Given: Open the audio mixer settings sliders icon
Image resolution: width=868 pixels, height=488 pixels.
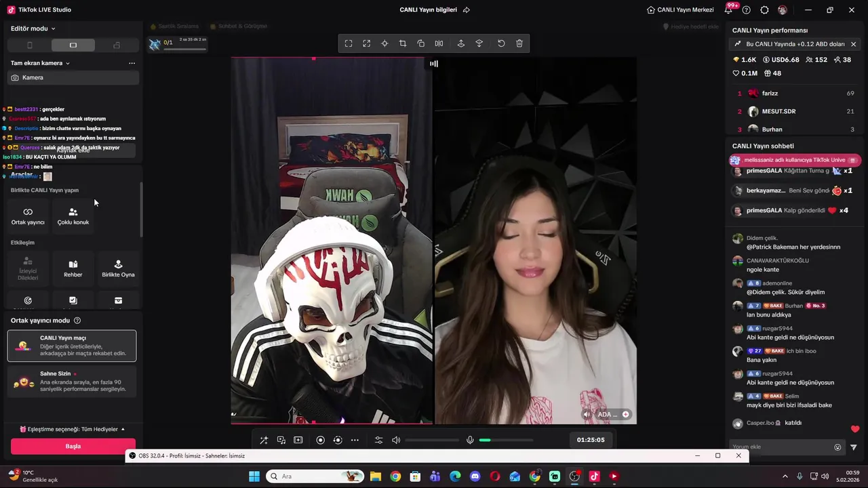Looking at the screenshot, I should click(379, 440).
